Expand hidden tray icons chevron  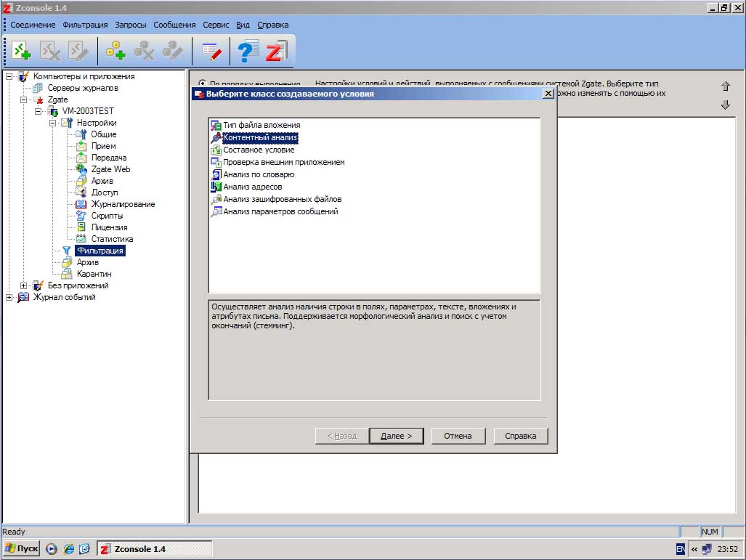(x=694, y=549)
